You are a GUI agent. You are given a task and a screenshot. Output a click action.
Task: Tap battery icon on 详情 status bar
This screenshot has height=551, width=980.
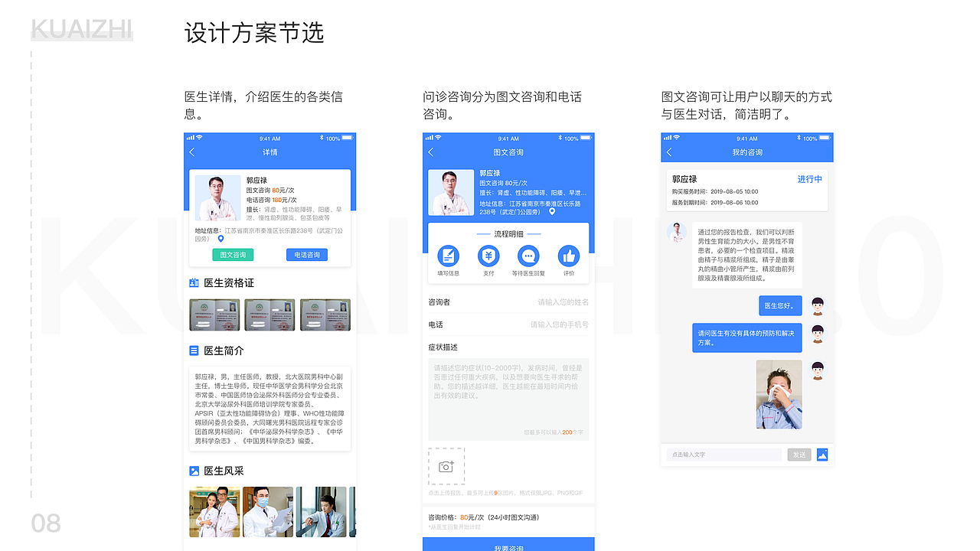pyautogui.click(x=348, y=139)
